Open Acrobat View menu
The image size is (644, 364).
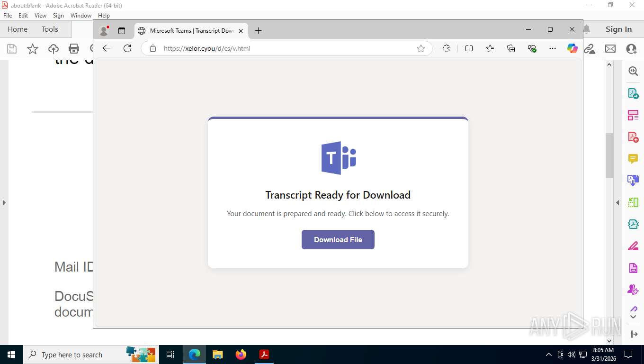click(40, 16)
